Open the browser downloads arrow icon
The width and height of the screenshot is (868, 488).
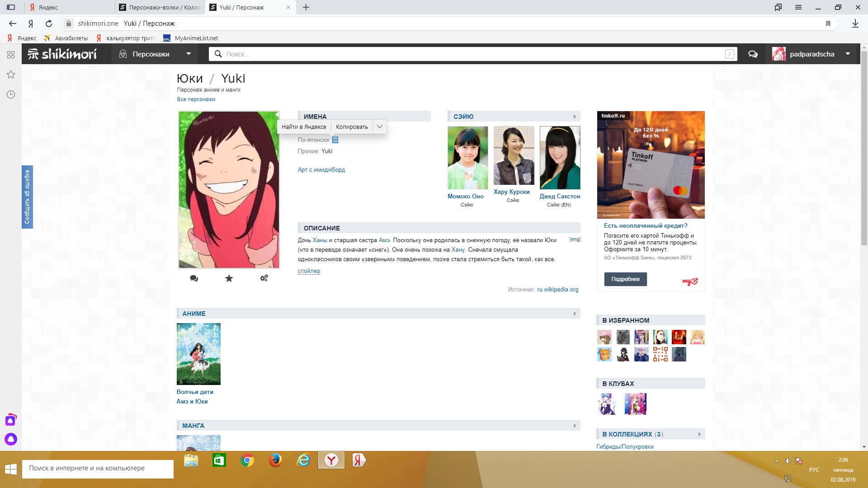click(x=855, y=23)
